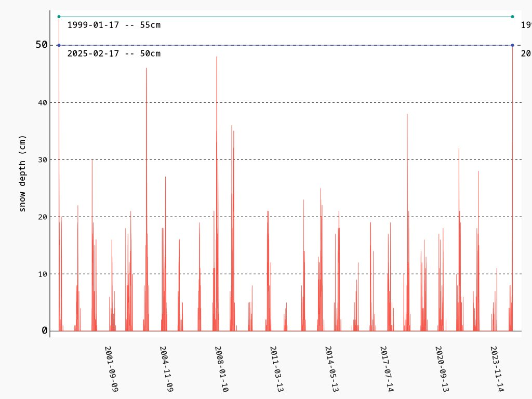Select the "2025-02-17 -- 50cm" annotation label

point(114,54)
